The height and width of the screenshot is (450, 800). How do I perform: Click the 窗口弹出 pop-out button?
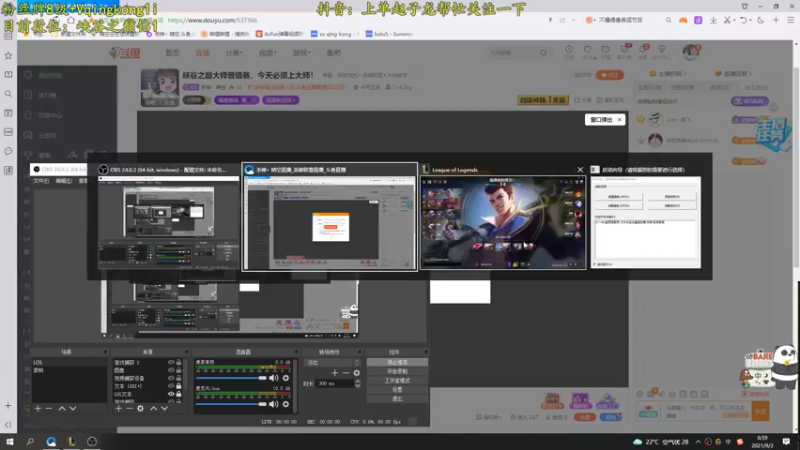click(601, 119)
